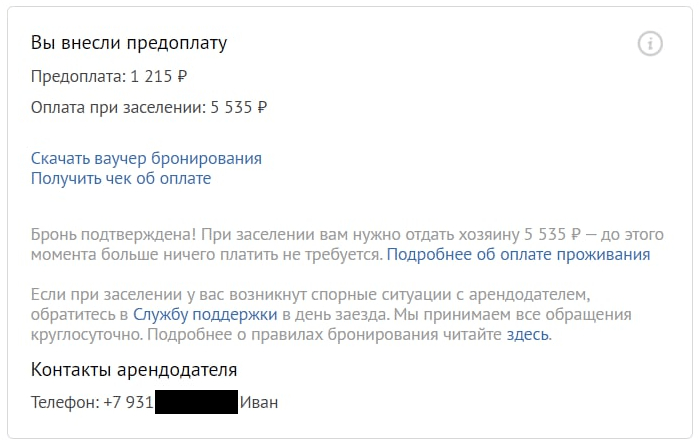Click the 'Телефон:' label
This screenshot has width=700, height=444.
[65, 402]
